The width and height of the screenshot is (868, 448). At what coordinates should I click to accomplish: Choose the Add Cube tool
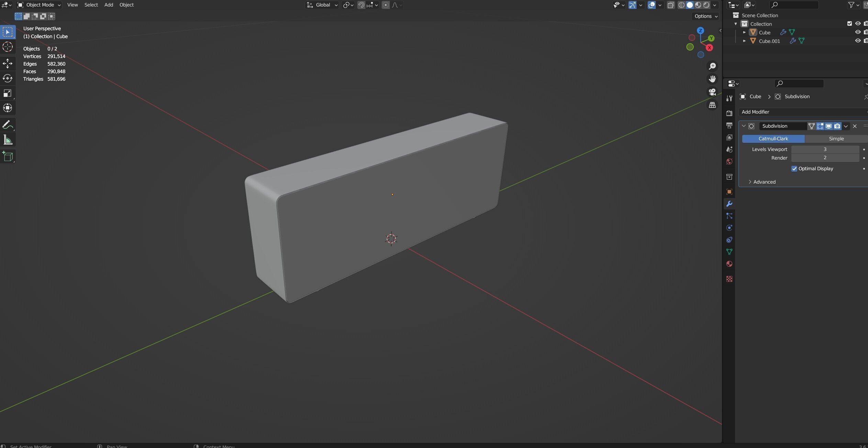point(8,157)
